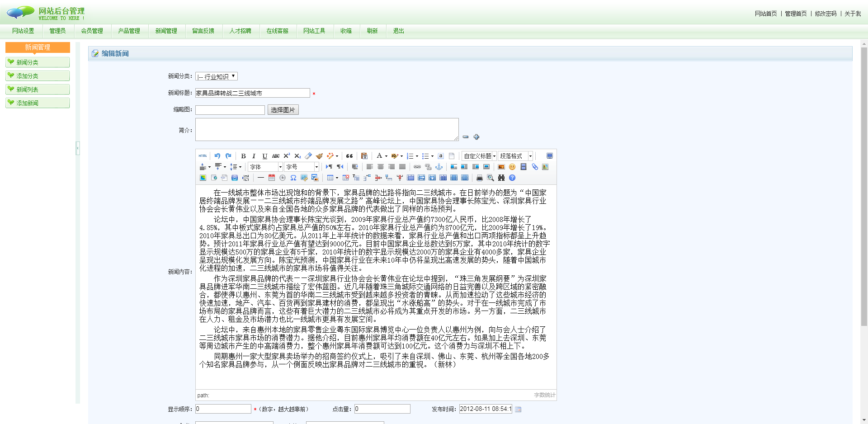Open 网站设置 menu
The image size is (868, 424).
(x=23, y=31)
